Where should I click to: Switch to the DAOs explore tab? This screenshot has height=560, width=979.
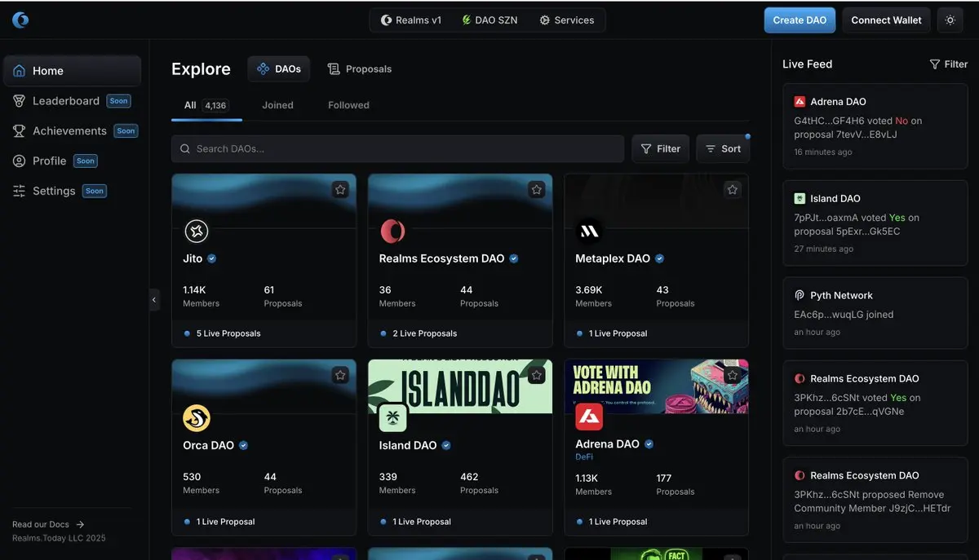279,69
